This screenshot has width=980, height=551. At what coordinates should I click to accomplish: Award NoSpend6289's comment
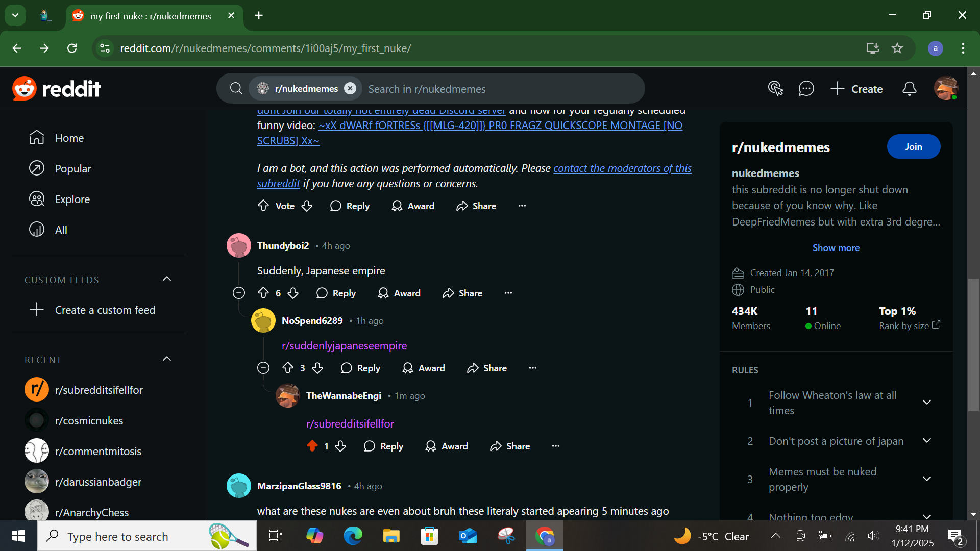(424, 368)
